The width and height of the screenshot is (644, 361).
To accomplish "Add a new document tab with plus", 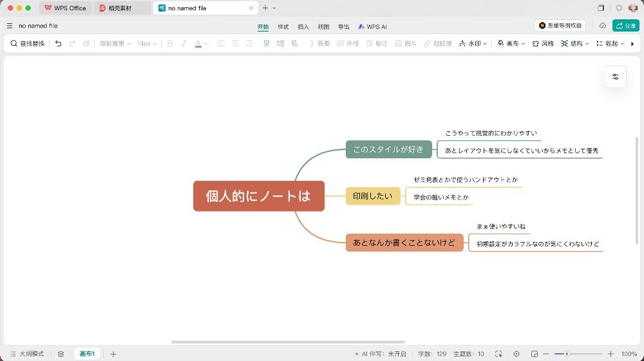I will point(265,8).
